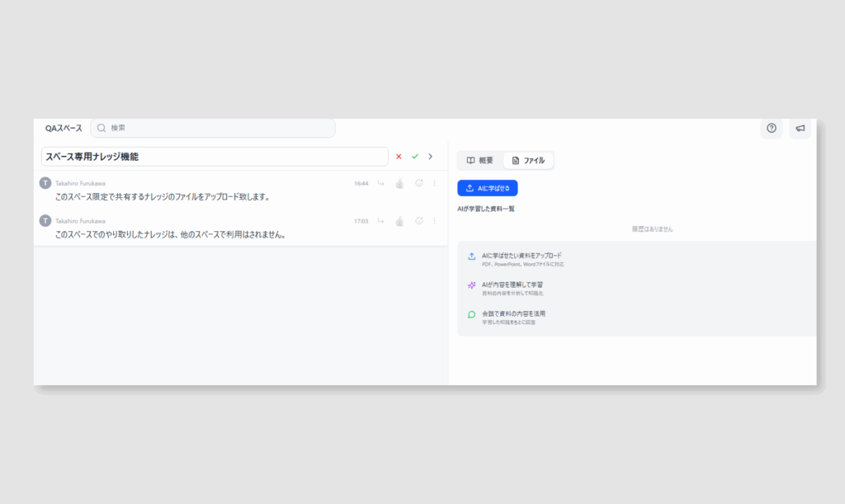Open the help question mark icon
845x504 pixels.
[x=772, y=128]
